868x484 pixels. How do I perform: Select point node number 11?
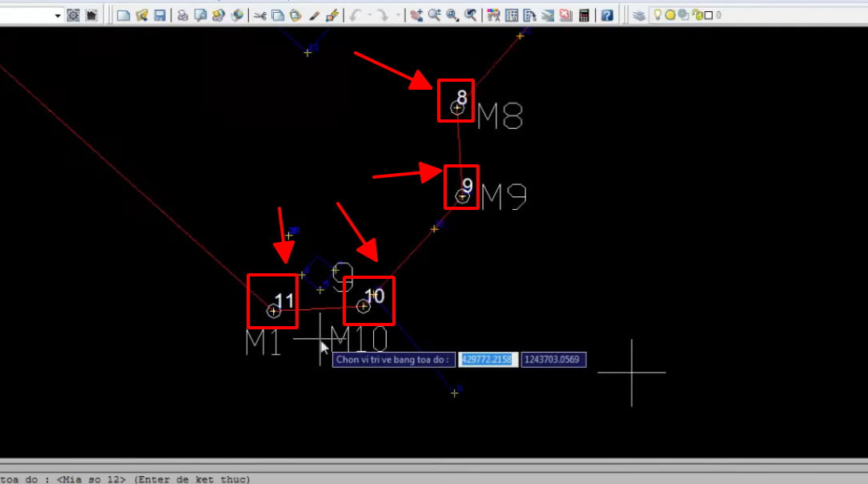pos(274,311)
